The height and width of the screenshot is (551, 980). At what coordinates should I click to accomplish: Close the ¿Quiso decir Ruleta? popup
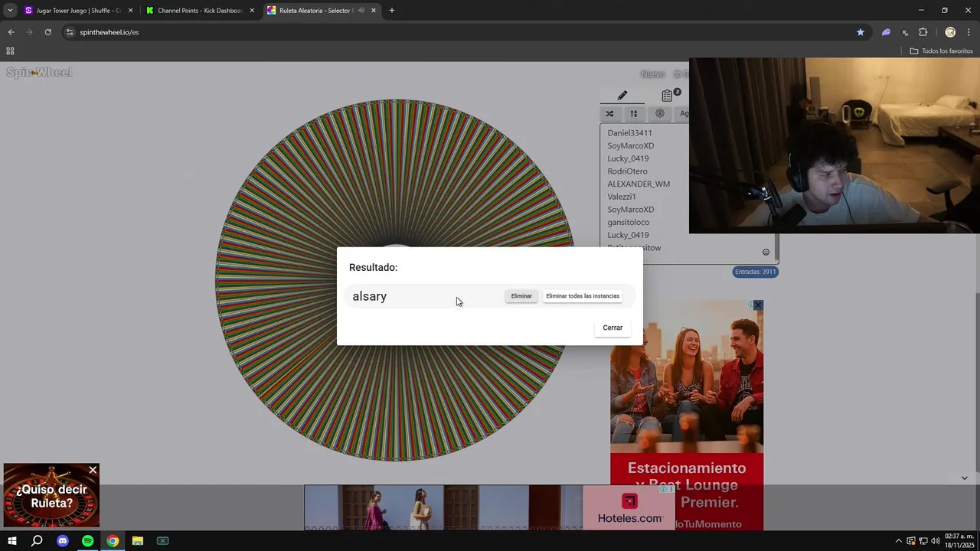(93, 470)
